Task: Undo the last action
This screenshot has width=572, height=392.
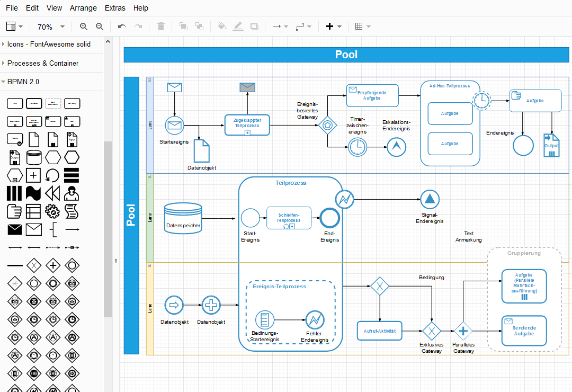Action: pyautogui.click(x=122, y=26)
